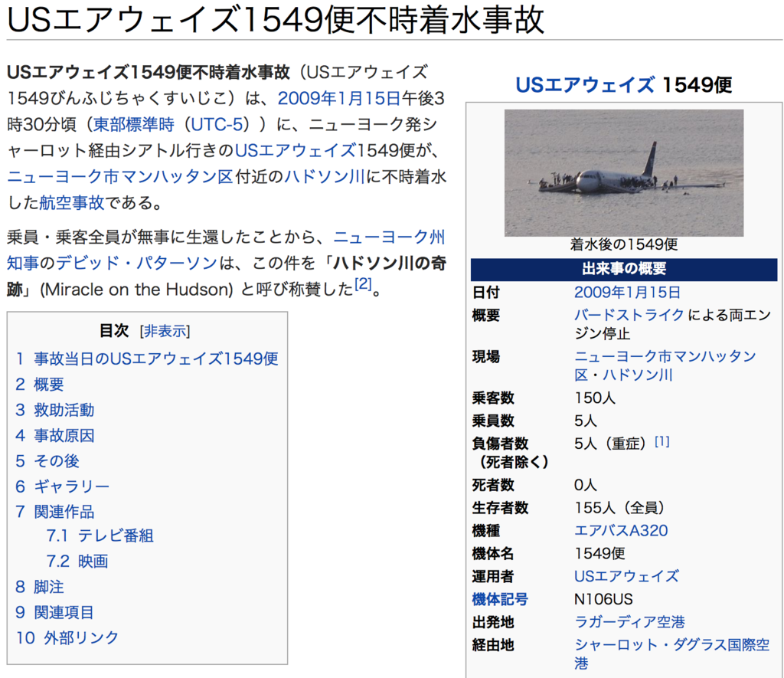Click the registration value N106US
This screenshot has height=678, width=784.
[x=603, y=599]
